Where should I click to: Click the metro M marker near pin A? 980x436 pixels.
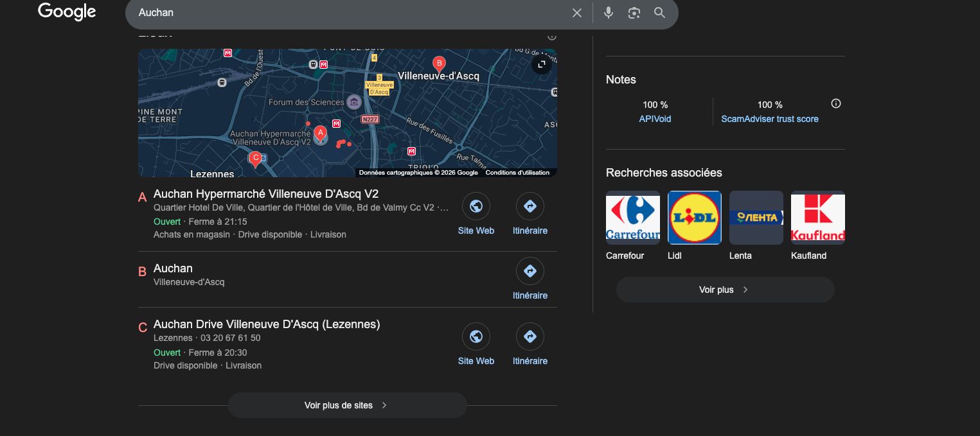pyautogui.click(x=336, y=123)
